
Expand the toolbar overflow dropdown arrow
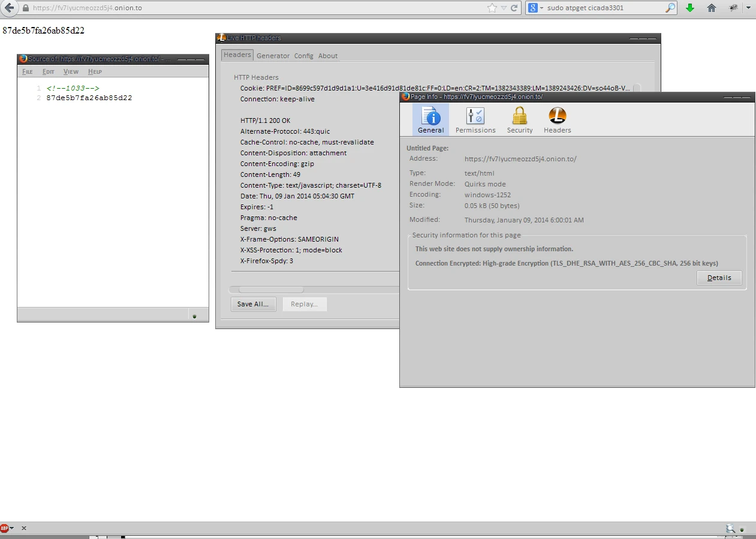(x=748, y=8)
